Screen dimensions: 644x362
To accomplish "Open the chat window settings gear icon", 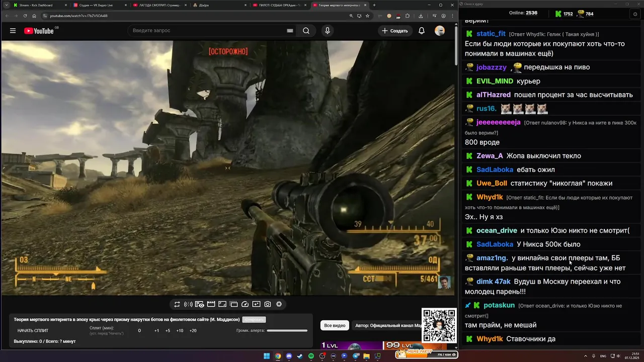I will click(x=635, y=14).
